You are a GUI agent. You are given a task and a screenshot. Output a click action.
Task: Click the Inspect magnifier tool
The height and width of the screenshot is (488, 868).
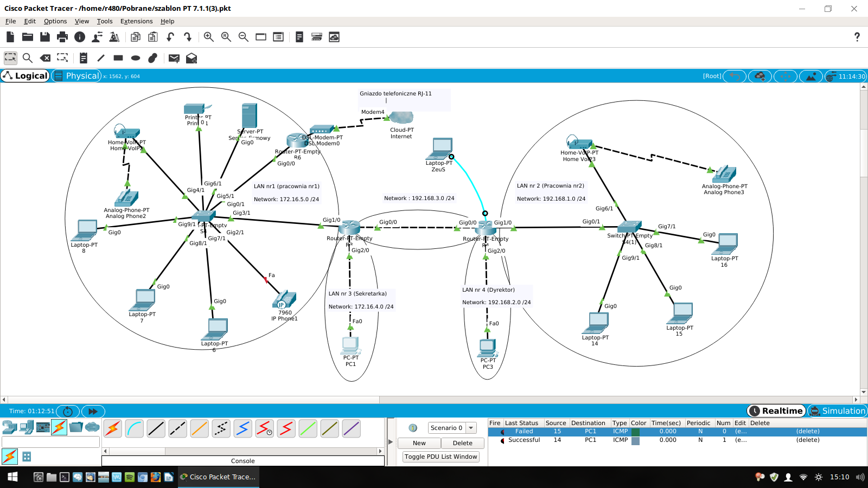point(28,58)
